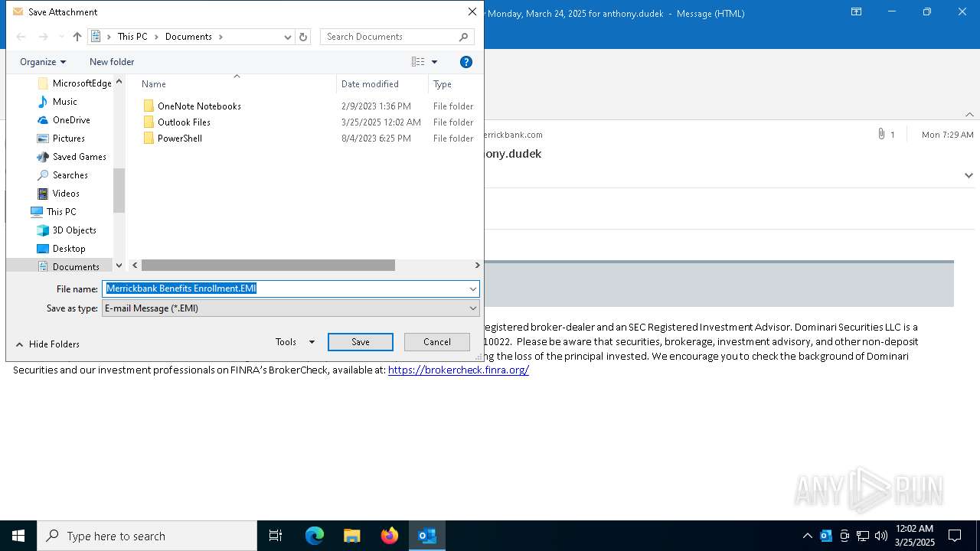
Task: Select Desktop in navigation pane
Action: pyautogui.click(x=61, y=249)
